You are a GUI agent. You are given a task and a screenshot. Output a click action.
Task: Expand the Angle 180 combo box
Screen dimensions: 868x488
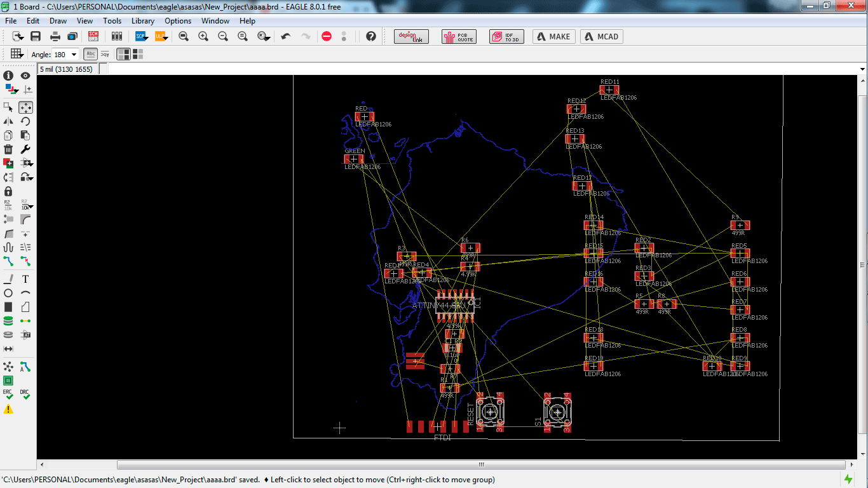[74, 55]
